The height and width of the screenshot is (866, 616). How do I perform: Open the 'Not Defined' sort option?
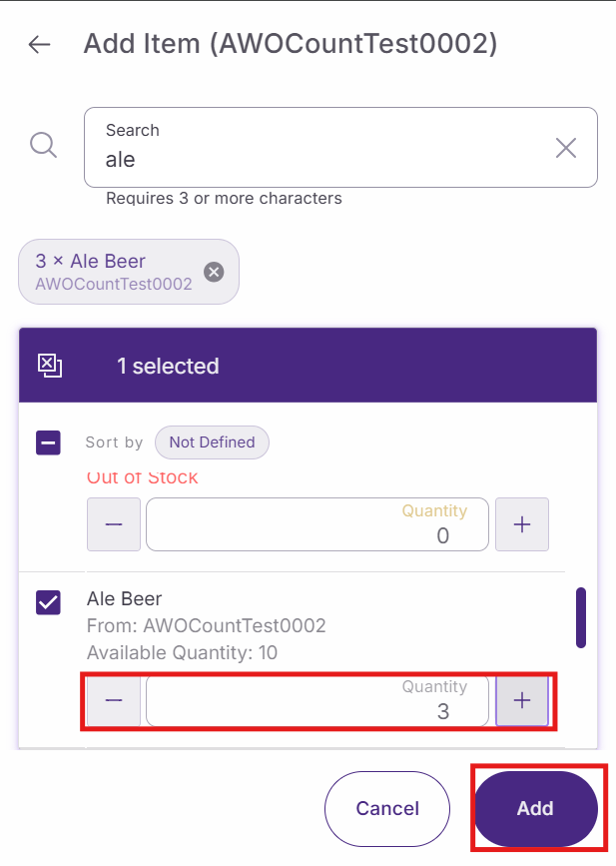point(212,441)
